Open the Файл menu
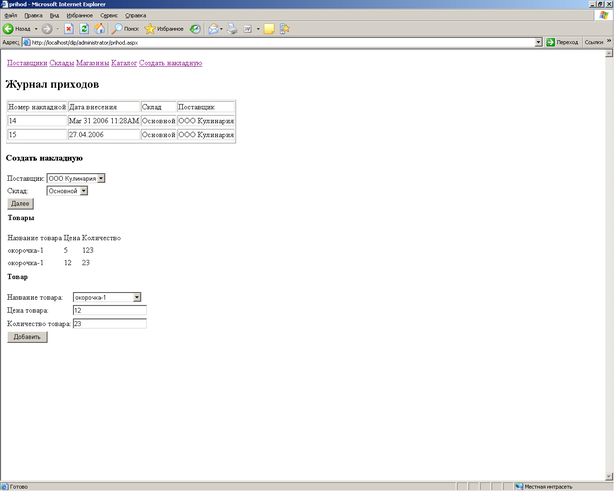Image resolution: width=614 pixels, height=491 pixels. click(11, 15)
